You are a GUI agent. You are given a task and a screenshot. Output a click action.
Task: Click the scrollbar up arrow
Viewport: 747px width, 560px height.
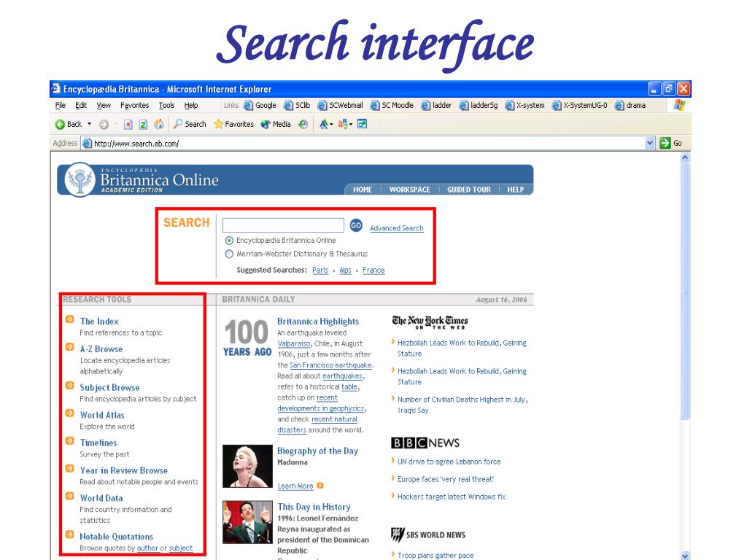[x=685, y=157]
